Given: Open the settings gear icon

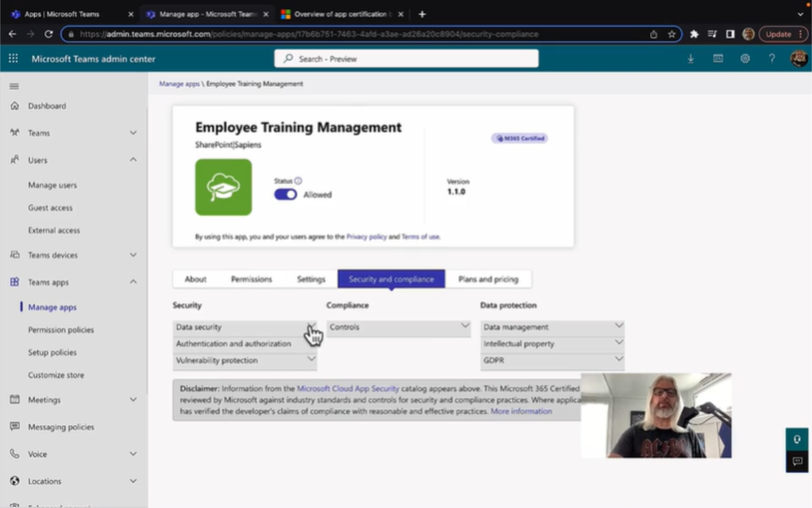Looking at the screenshot, I should [745, 59].
